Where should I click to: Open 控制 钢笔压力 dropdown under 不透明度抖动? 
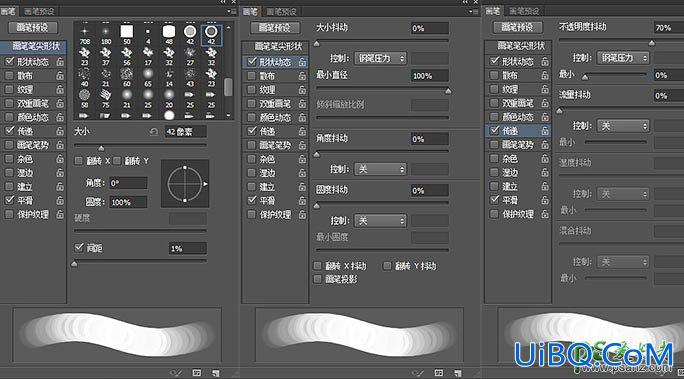click(x=623, y=58)
